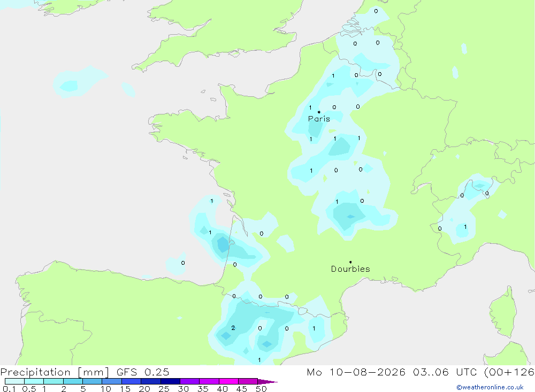Click the legend value '0.1'
The image size is (535, 392).
9,389
